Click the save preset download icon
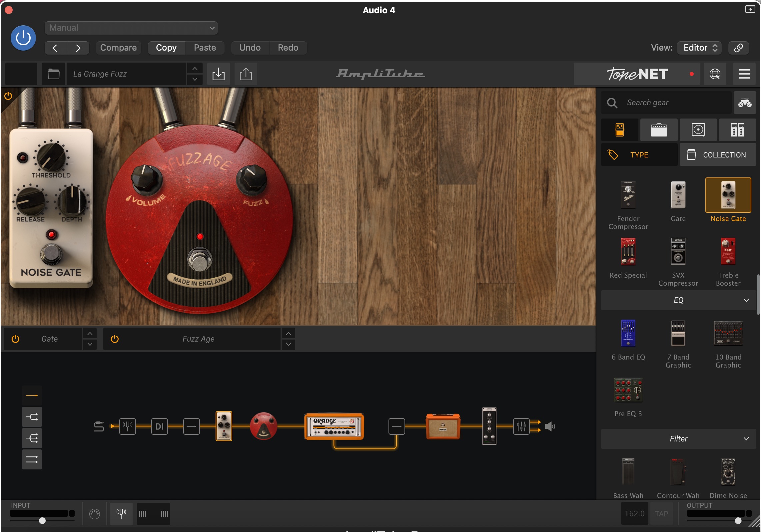This screenshot has height=532, width=761. (218, 74)
